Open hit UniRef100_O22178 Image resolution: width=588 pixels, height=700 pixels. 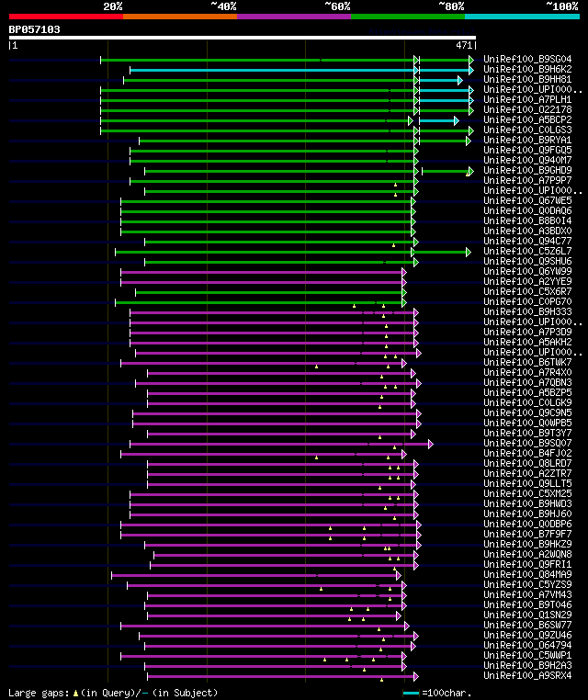(x=527, y=109)
